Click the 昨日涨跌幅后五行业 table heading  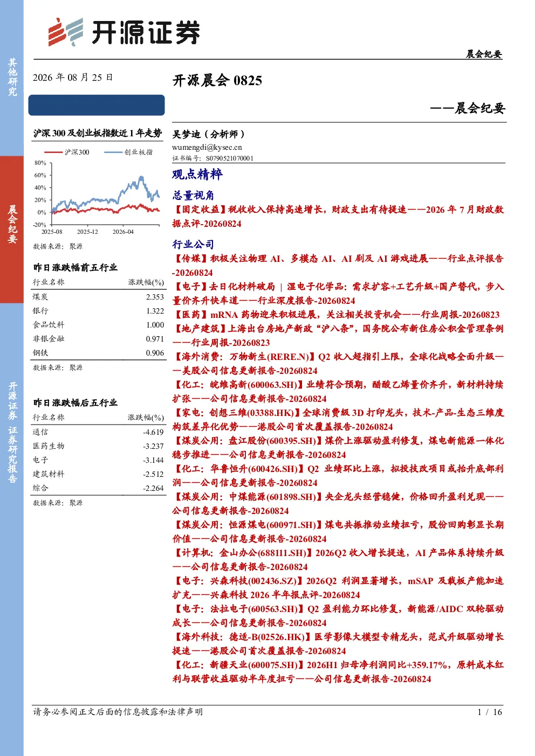(75, 403)
